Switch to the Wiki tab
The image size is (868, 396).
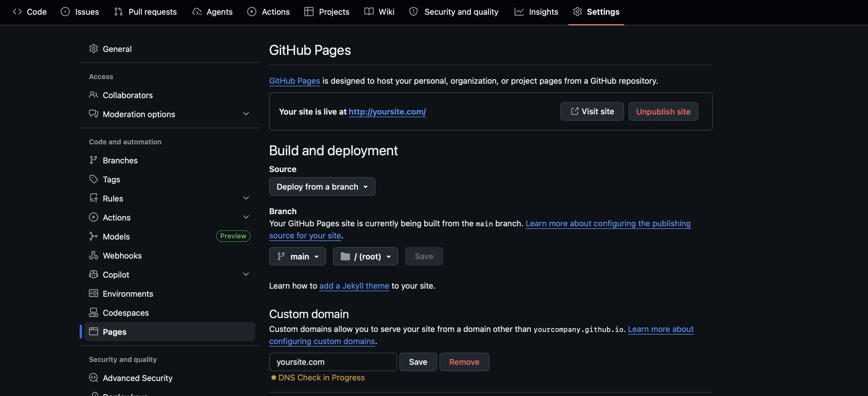coord(379,12)
